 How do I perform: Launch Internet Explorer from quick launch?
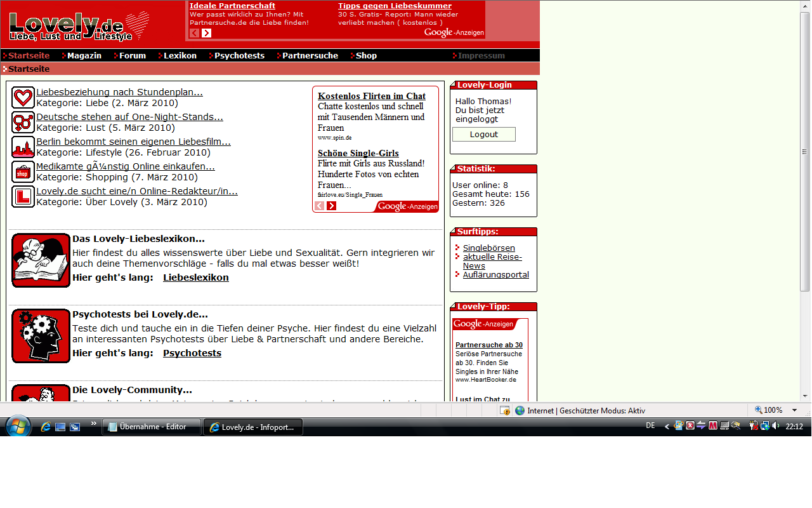click(45, 427)
